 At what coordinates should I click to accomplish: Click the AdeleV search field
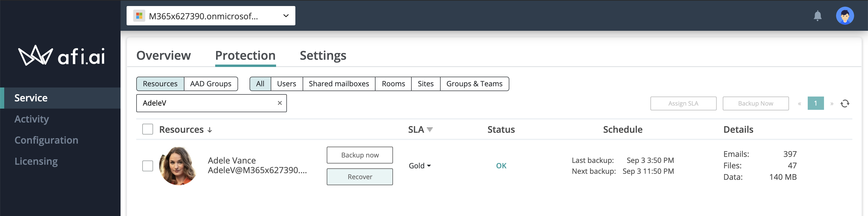point(211,103)
